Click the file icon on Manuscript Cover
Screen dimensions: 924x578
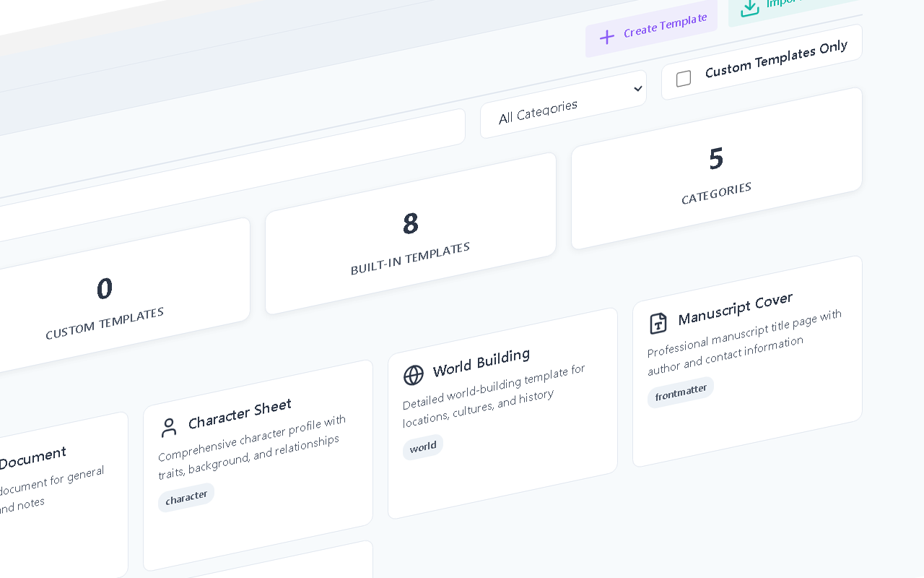(658, 323)
